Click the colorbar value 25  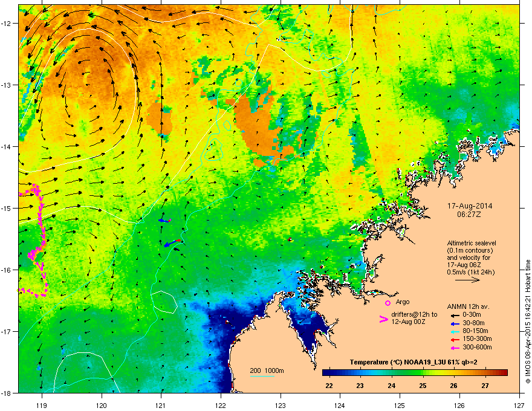pyautogui.click(x=423, y=386)
